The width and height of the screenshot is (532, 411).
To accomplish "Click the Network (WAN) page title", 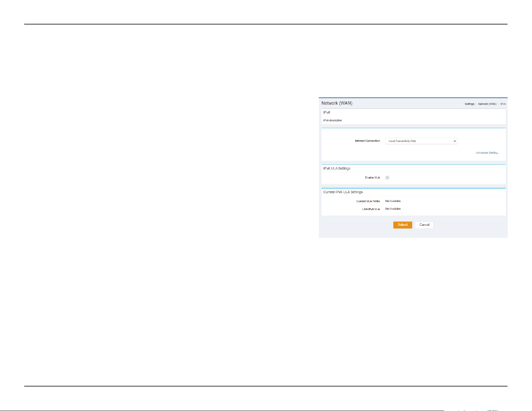I will 337,103.
